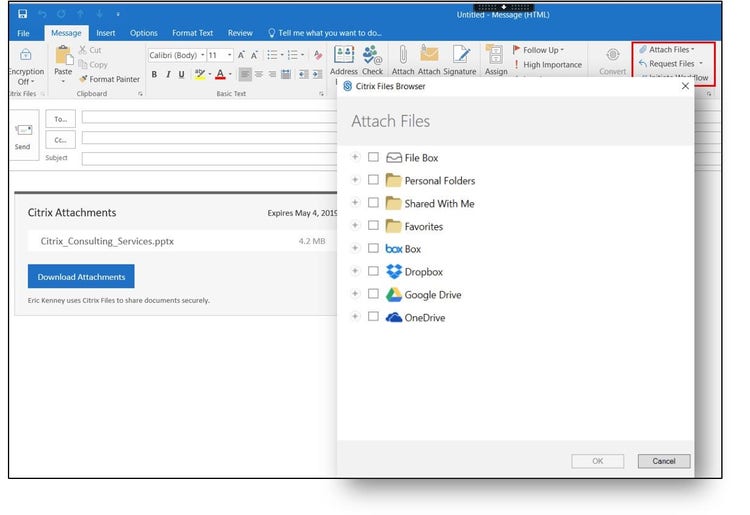Switch to the Insert tab
Image resolution: width=750 pixels, height=515 pixels.
105,33
